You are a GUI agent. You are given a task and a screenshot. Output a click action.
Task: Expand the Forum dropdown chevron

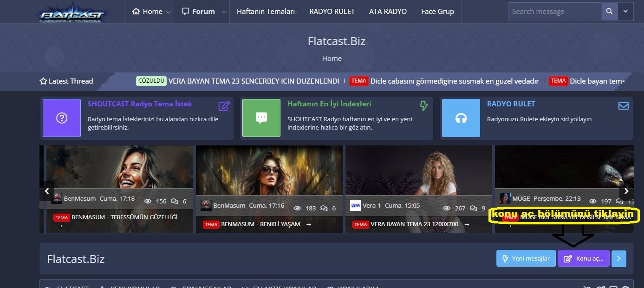224,12
